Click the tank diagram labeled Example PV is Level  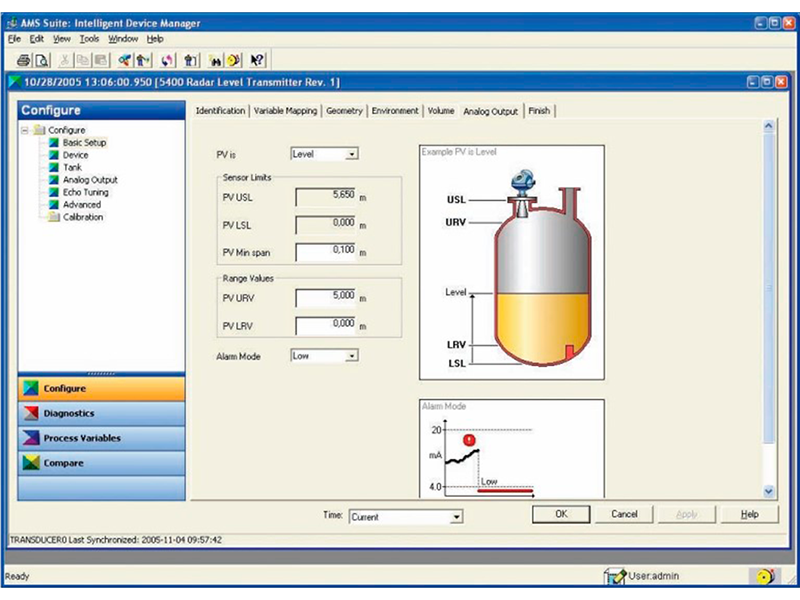click(x=512, y=262)
